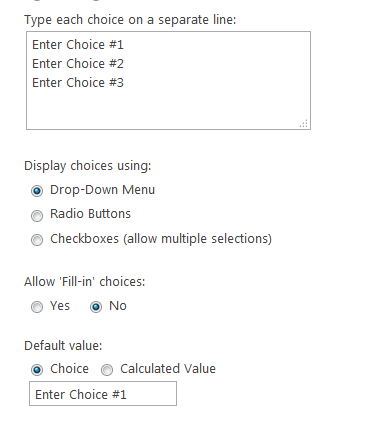
Task: Click the 'Drop-Down Menu' label text
Action: coord(102,190)
